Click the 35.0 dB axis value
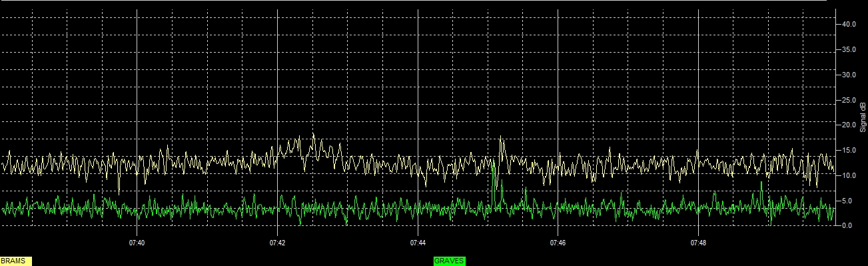The image size is (868, 266). [x=849, y=49]
